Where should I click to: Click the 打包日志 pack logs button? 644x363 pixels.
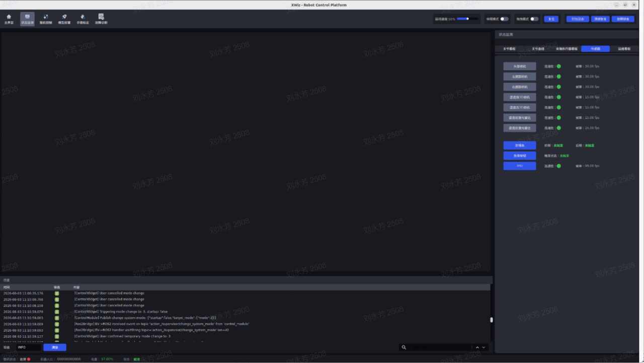point(578,19)
